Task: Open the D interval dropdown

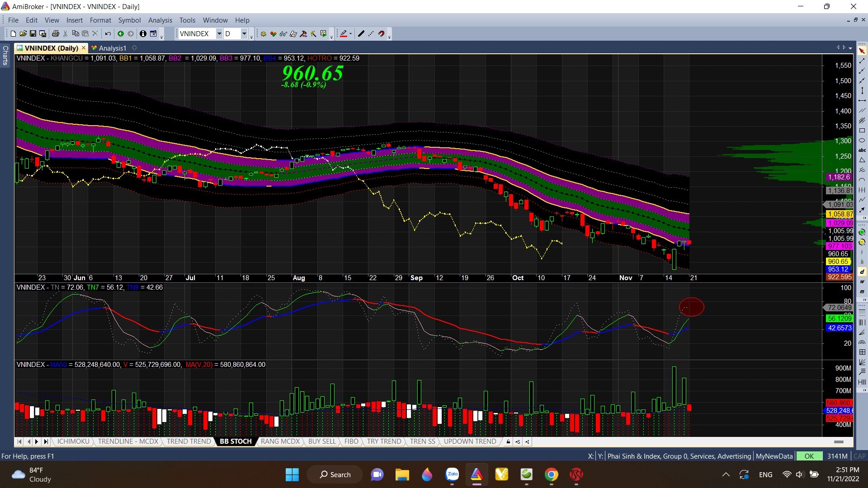Action: 244,33
